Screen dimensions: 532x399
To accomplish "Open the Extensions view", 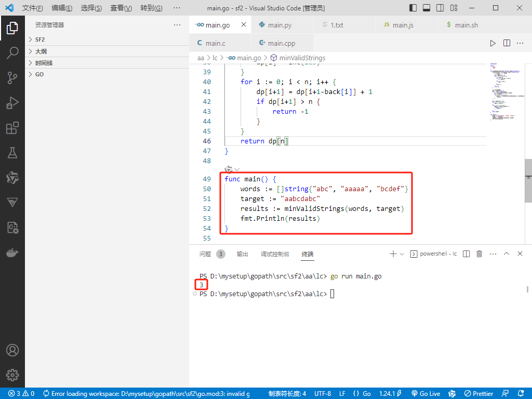I will (12, 128).
